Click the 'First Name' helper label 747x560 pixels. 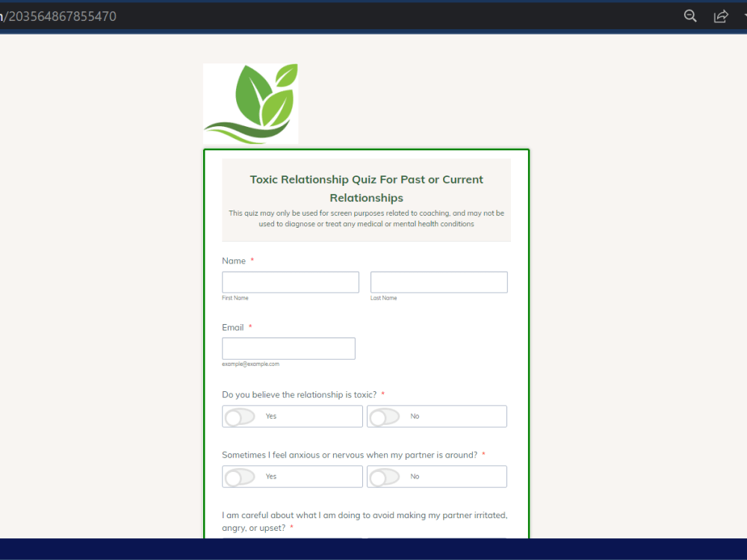click(x=235, y=297)
